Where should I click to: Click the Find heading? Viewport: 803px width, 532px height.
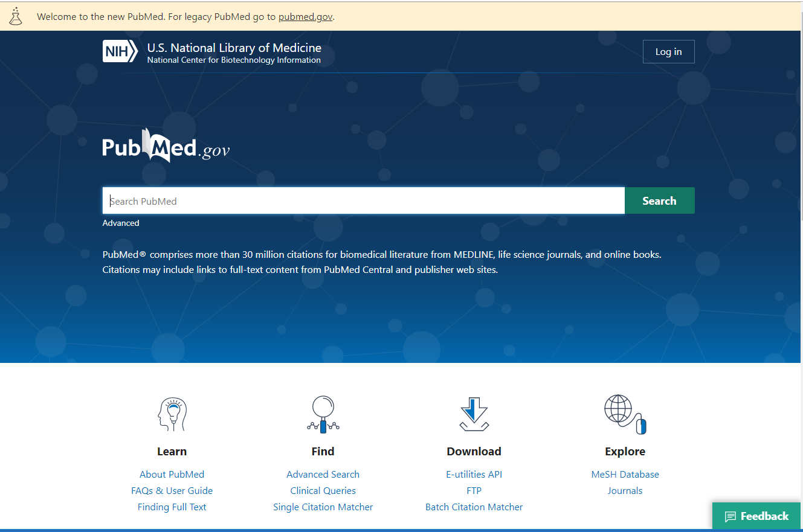323,452
